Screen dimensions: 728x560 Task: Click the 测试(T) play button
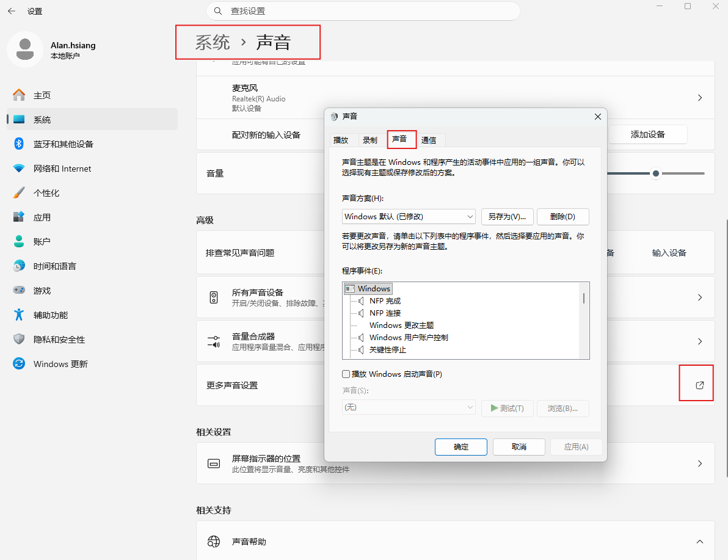coord(507,408)
